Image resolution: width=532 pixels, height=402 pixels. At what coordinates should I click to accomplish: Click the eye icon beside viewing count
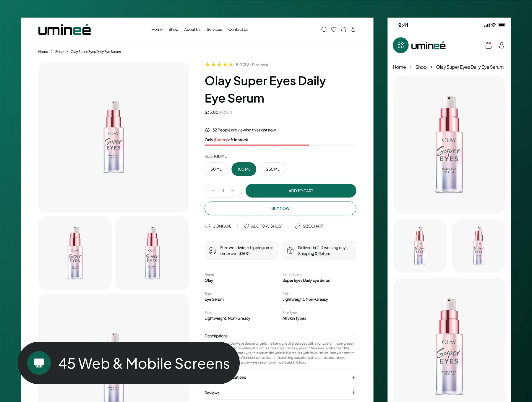pos(207,130)
